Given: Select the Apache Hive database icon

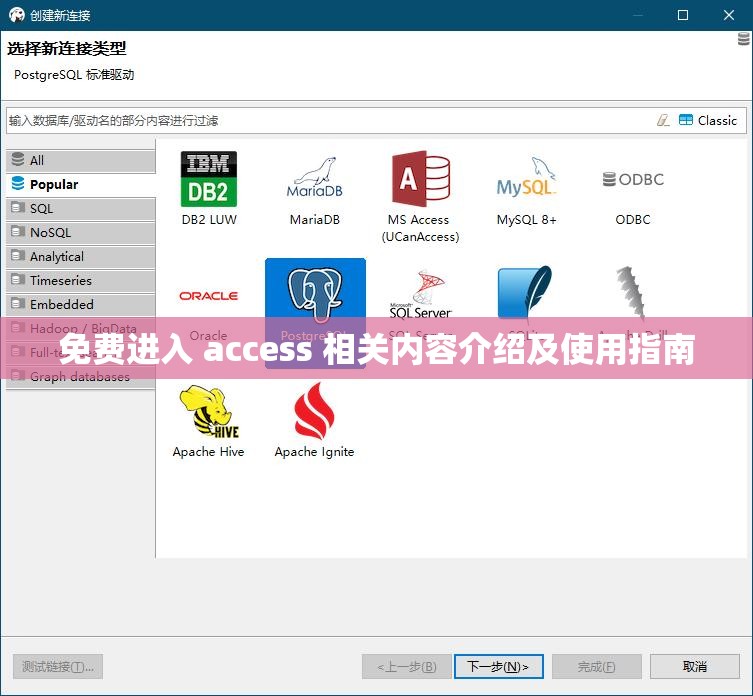Looking at the screenshot, I should [208, 412].
